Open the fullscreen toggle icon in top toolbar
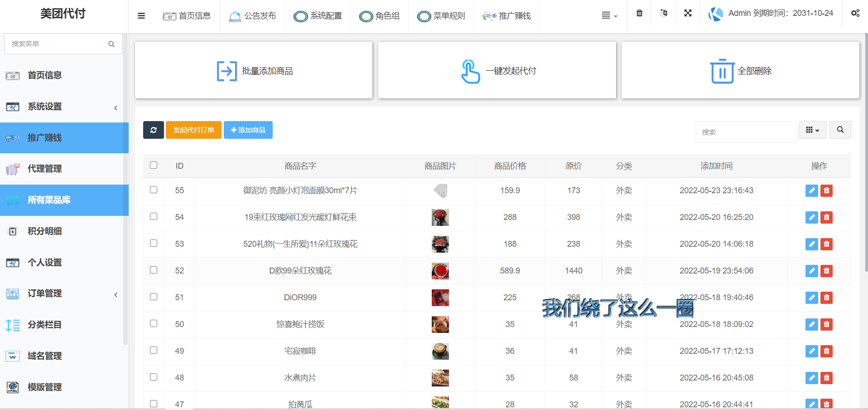The width and height of the screenshot is (868, 410). pyautogui.click(x=688, y=14)
